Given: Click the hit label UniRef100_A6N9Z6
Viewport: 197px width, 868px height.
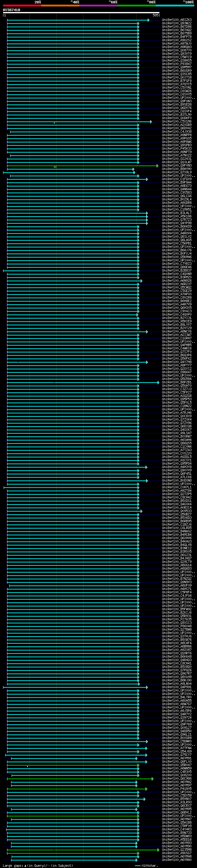Looking at the screenshot, I should (x=177, y=281).
